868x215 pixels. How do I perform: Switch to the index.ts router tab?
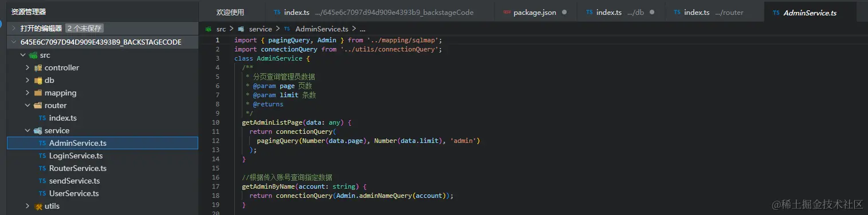click(714, 12)
